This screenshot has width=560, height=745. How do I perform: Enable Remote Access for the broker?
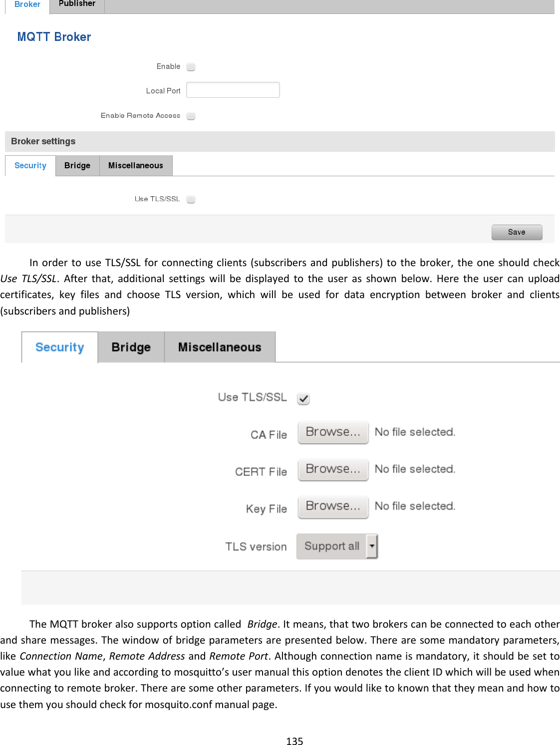191,116
